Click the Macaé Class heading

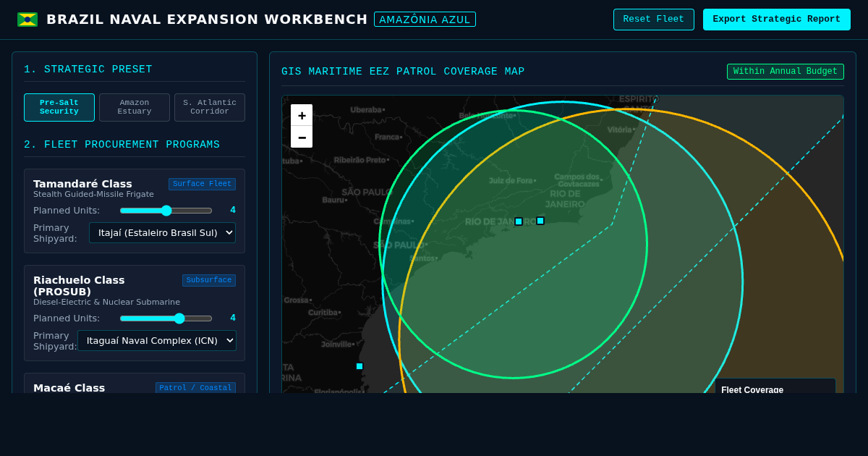point(69,388)
